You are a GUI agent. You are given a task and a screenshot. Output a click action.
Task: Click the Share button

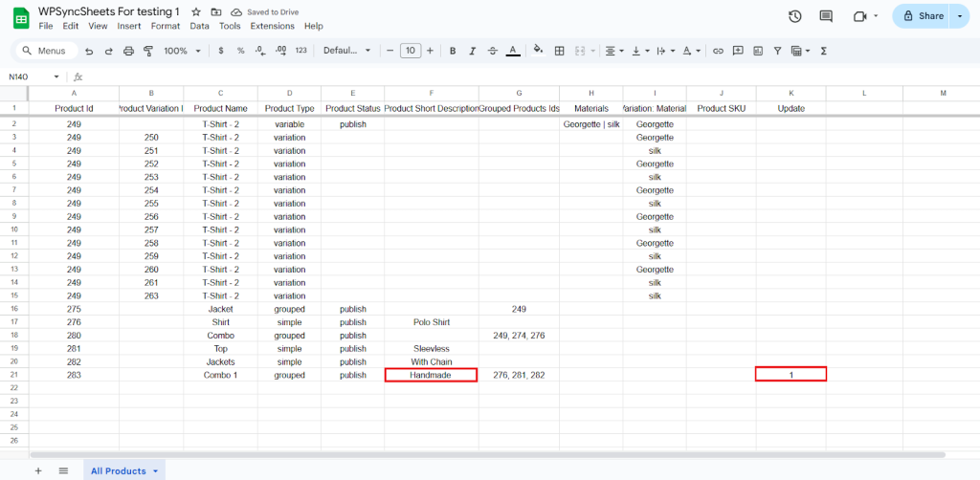[923, 16]
